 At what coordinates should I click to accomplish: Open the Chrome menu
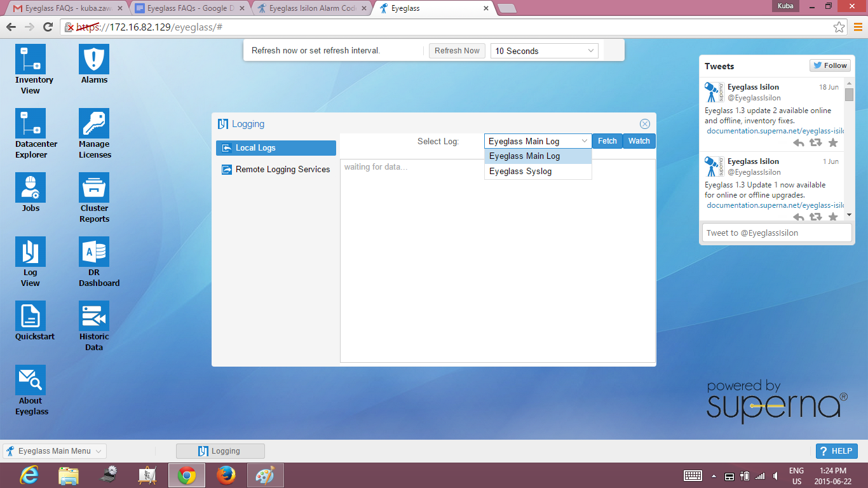(858, 27)
